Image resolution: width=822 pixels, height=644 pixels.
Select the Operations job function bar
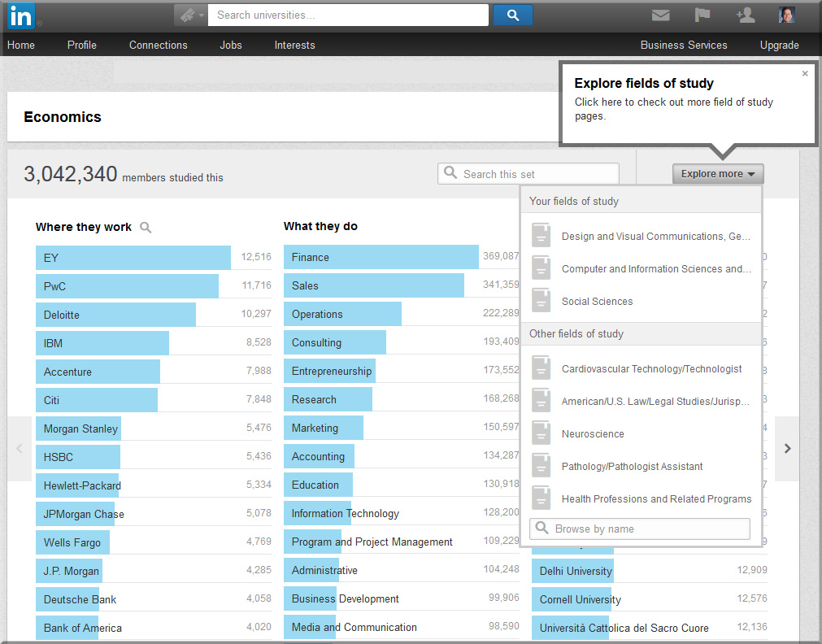(342, 314)
